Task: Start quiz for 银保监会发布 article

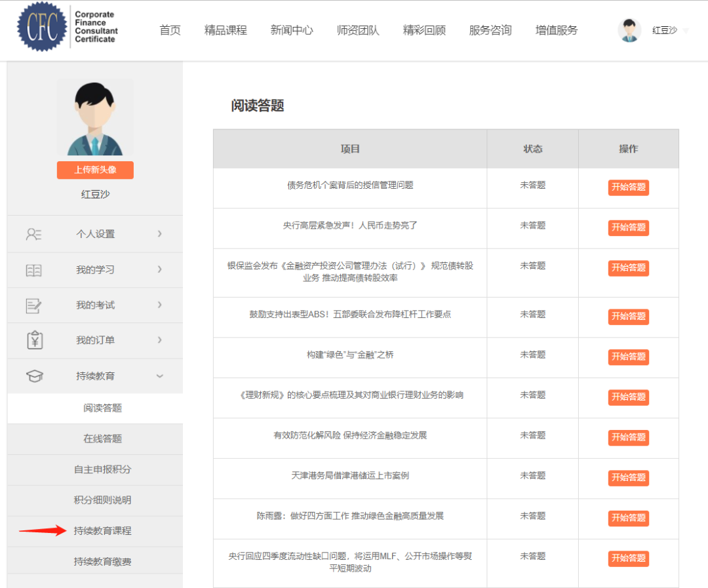Action: 629,268
